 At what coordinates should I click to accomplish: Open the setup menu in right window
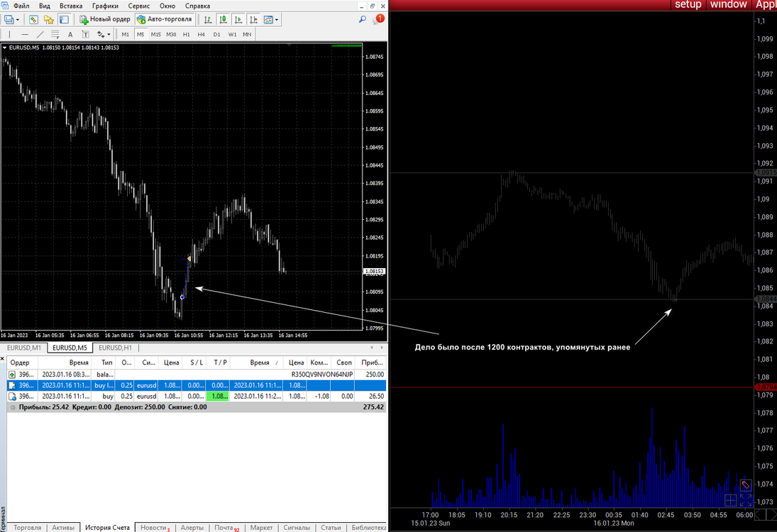point(688,4)
